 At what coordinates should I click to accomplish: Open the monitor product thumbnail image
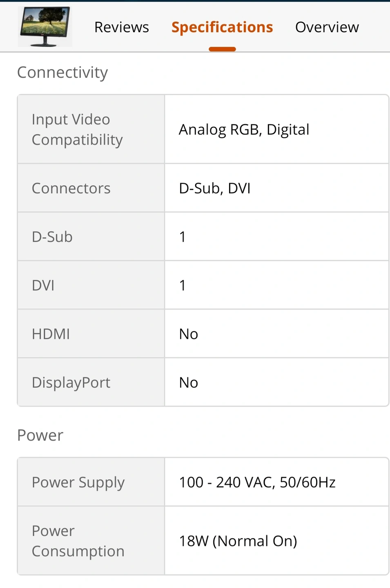pyautogui.click(x=45, y=27)
